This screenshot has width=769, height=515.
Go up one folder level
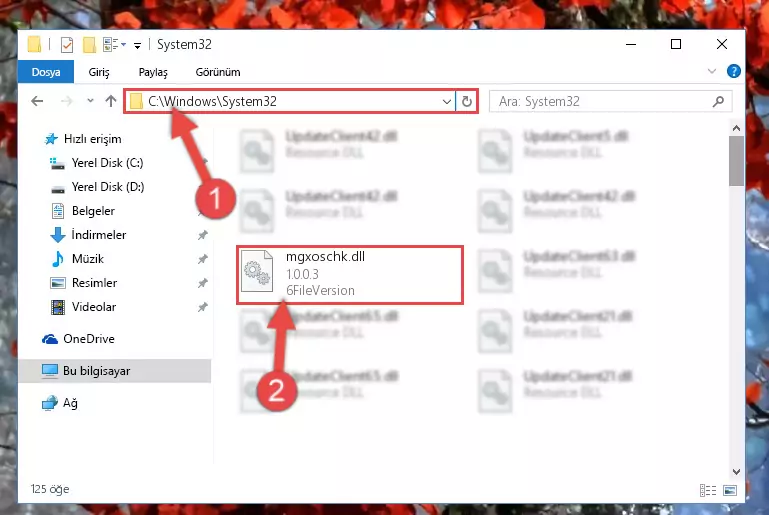[111, 101]
